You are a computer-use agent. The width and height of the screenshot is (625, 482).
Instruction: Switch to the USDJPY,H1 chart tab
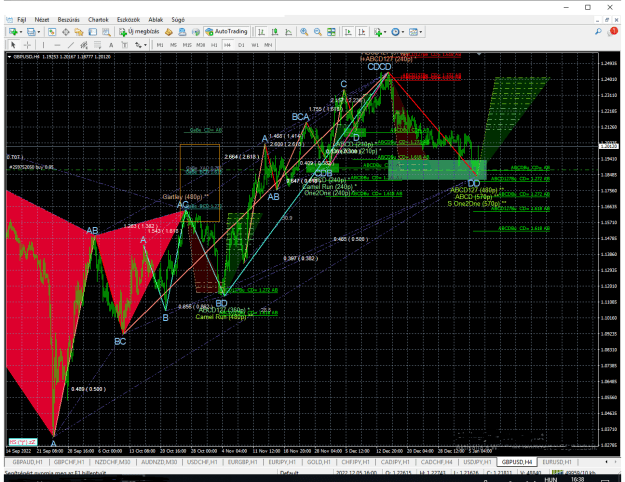click(477, 462)
